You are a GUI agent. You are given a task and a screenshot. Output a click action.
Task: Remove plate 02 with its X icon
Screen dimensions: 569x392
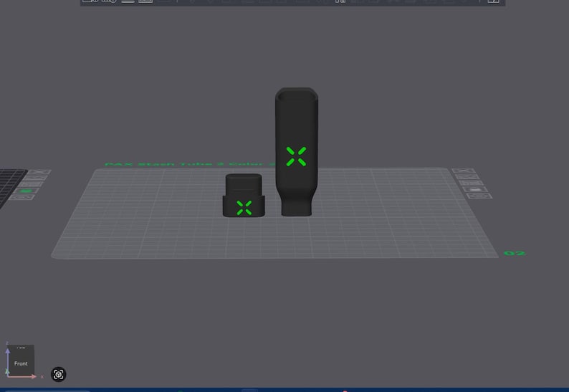point(463,171)
